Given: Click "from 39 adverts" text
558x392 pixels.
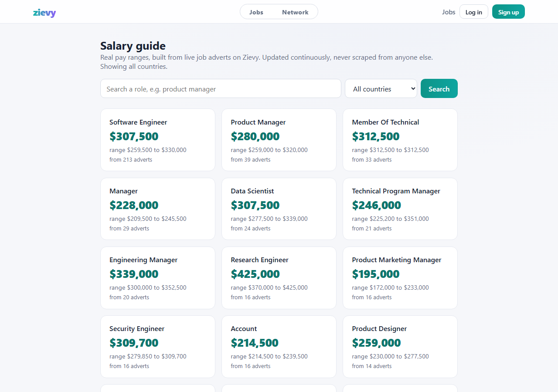Looking at the screenshot, I should click(x=251, y=160).
